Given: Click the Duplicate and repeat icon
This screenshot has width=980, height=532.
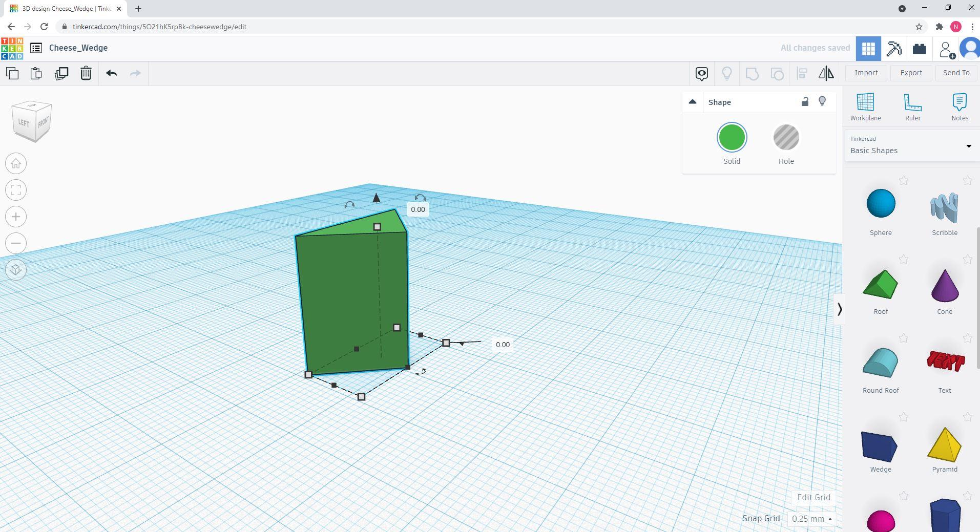Looking at the screenshot, I should pyautogui.click(x=61, y=73).
